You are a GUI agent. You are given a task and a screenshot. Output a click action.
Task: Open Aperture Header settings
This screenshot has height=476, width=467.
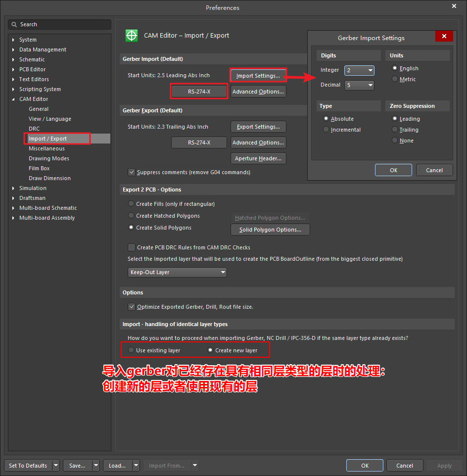click(258, 158)
